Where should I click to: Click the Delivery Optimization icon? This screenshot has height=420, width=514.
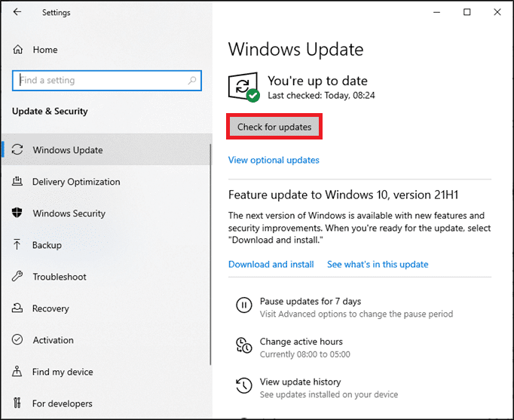click(x=17, y=182)
